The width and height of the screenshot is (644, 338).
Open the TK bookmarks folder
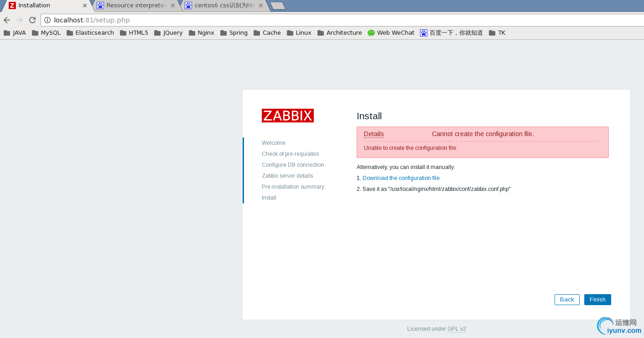click(497, 33)
